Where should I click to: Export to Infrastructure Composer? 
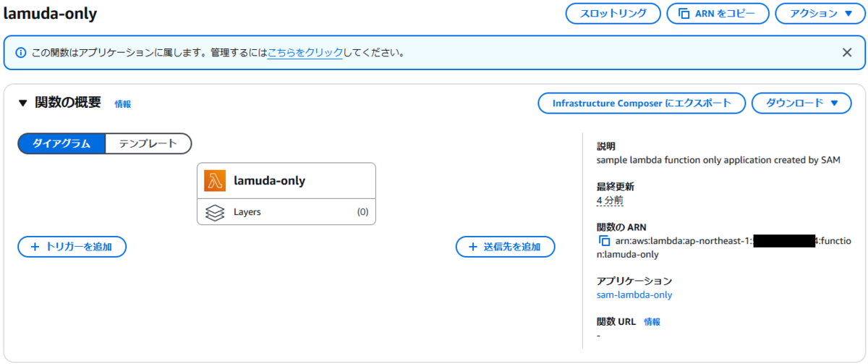tap(642, 103)
